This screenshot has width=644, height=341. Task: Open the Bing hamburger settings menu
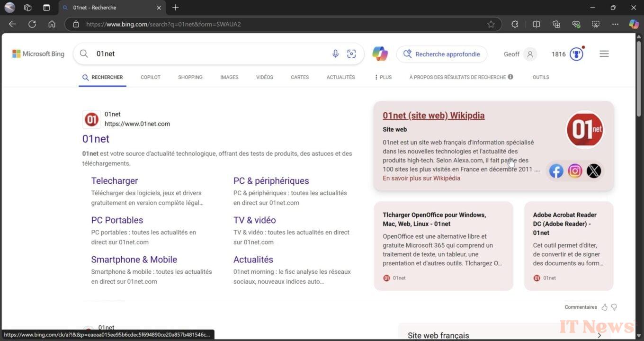coord(604,54)
